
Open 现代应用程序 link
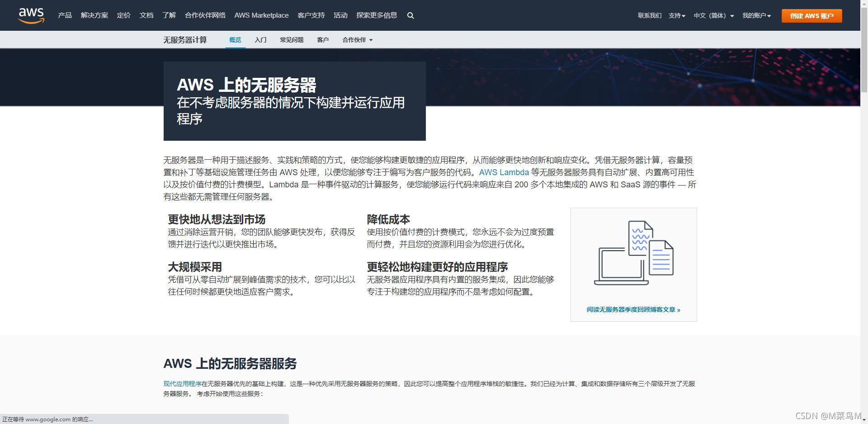pos(182,384)
